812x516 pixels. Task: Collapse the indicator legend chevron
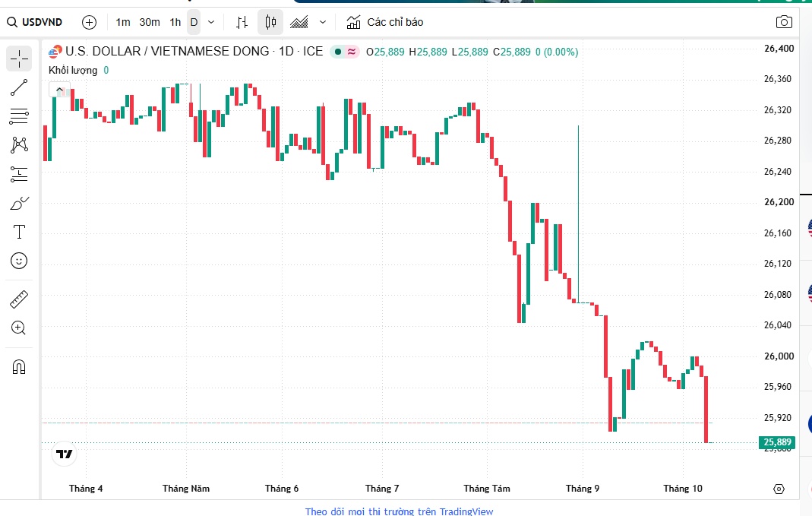click(59, 90)
